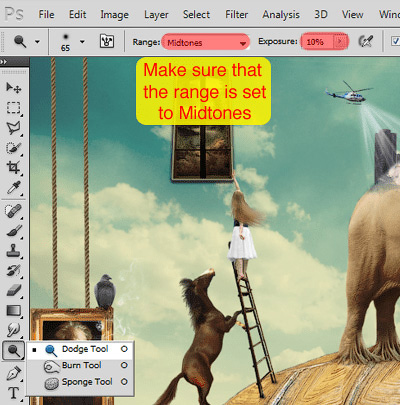Viewport: 400px width, 405px height.
Task: Select the Eyedropper tool
Action: click(14, 188)
